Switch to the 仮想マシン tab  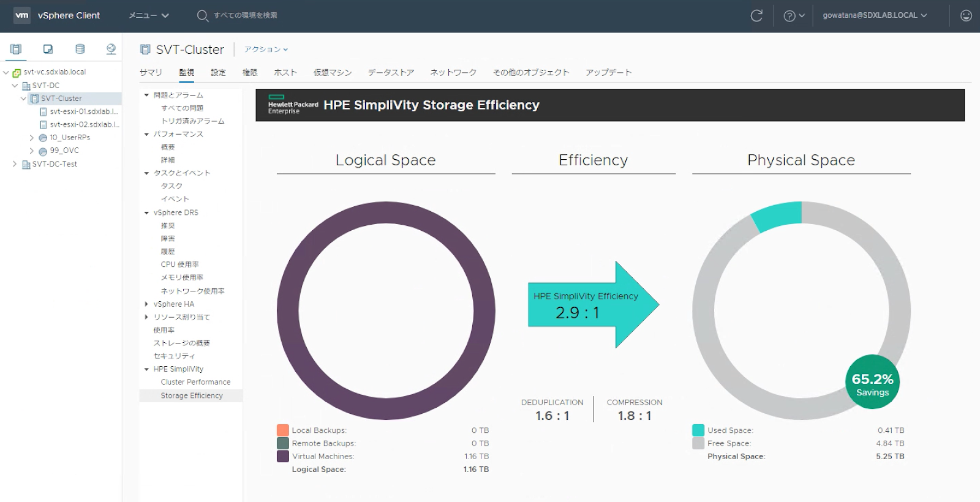pyautogui.click(x=333, y=72)
